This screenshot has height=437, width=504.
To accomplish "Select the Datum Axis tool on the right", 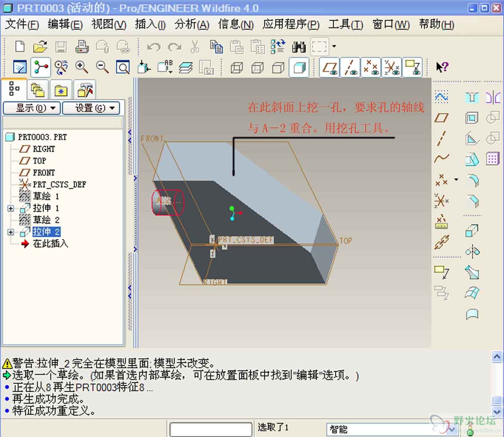I will pos(441,138).
